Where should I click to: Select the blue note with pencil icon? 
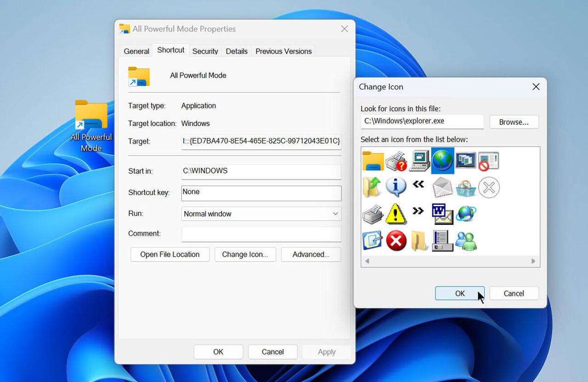373,241
